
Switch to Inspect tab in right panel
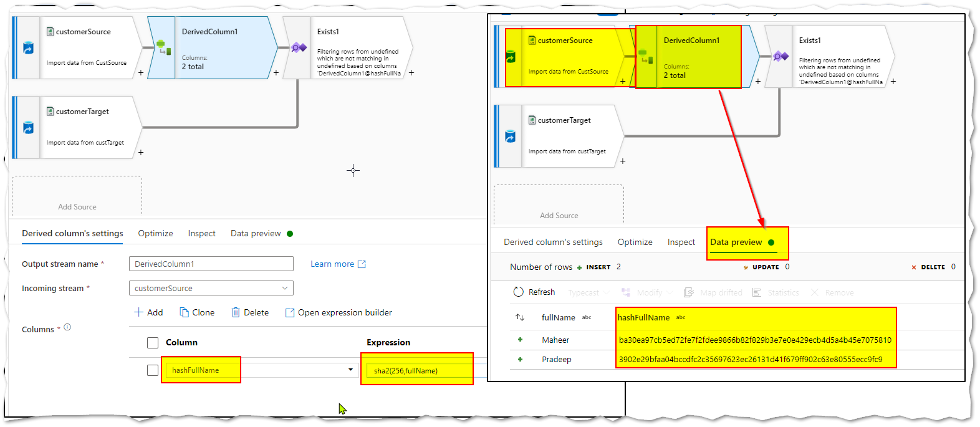pos(681,242)
